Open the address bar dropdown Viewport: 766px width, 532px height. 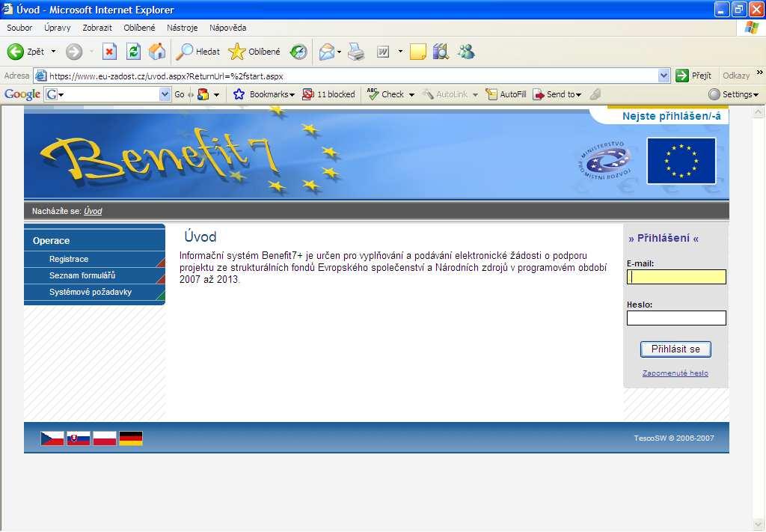pyautogui.click(x=664, y=76)
